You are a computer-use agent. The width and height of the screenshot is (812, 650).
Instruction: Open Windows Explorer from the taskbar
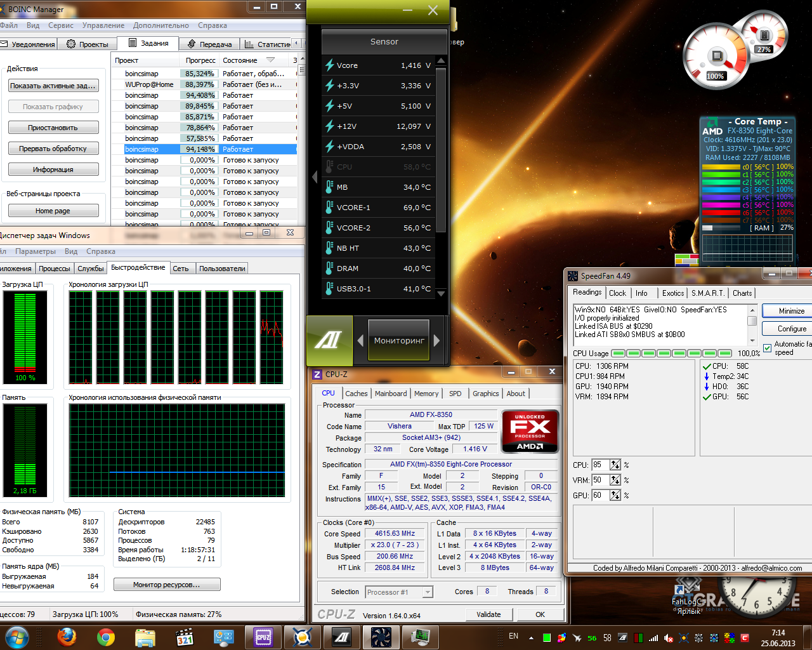[145, 637]
